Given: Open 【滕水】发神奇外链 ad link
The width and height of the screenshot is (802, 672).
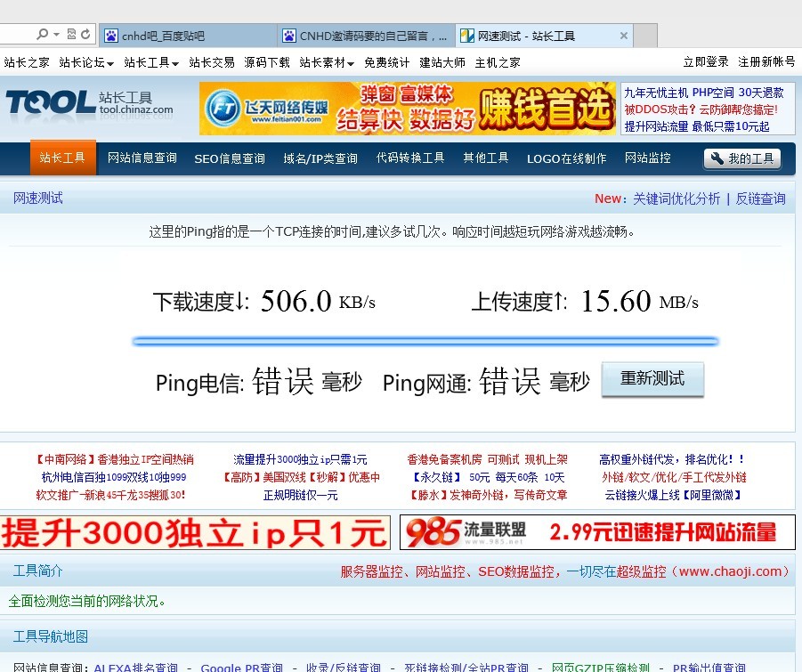Looking at the screenshot, I should coord(488,495).
